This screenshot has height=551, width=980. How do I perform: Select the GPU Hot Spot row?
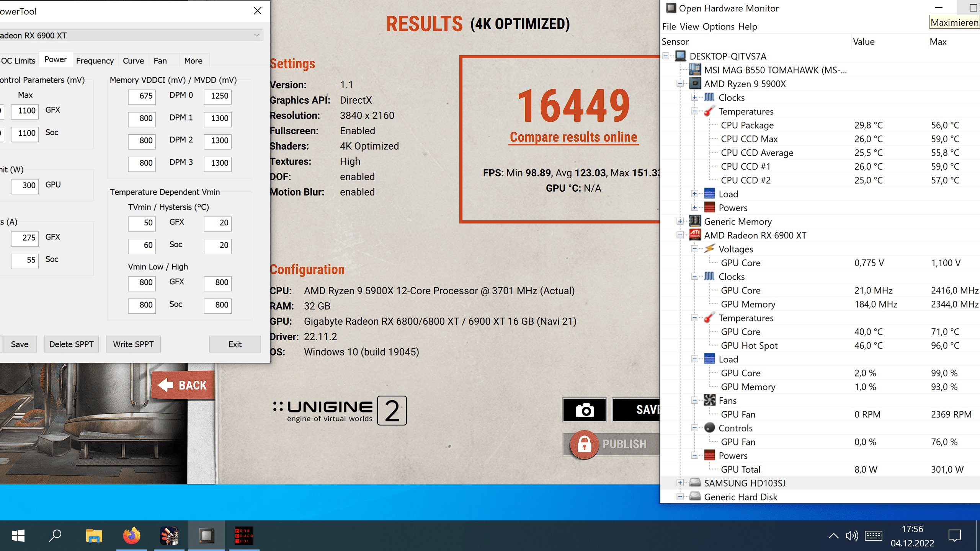(820, 345)
